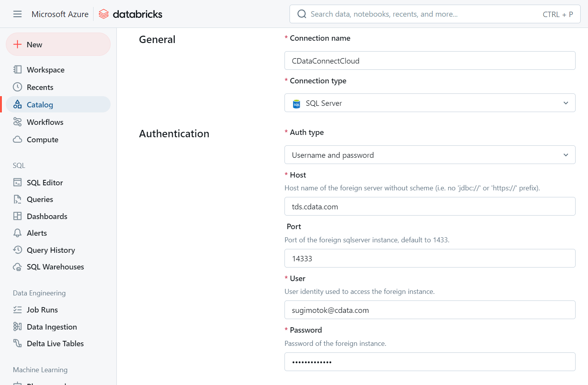Click the Port input field
588x385 pixels.
[x=430, y=258]
